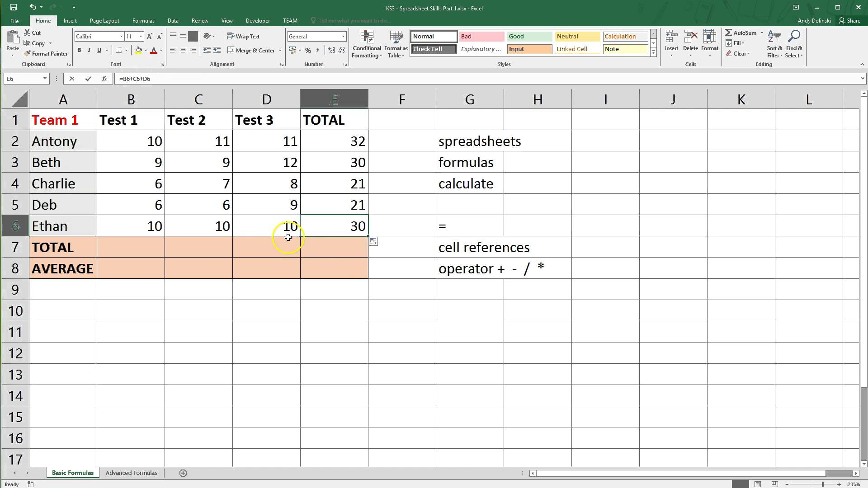Toggle the Developer ribbon tab

(258, 20)
